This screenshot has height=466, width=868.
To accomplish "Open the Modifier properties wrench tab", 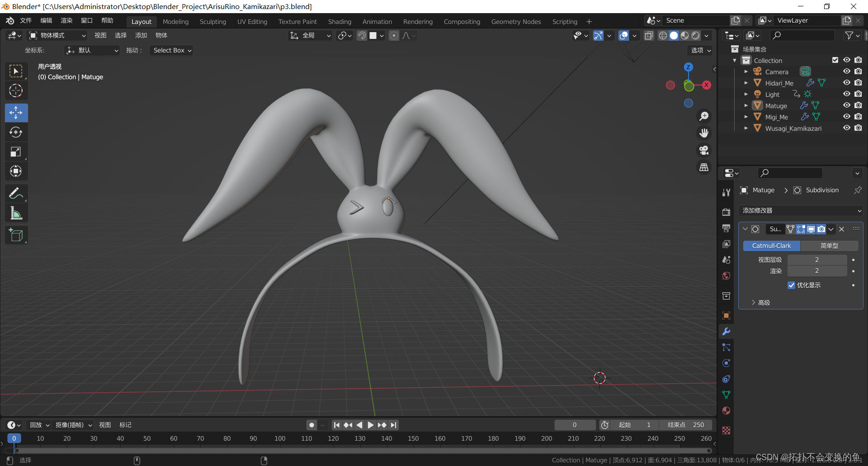I will pos(726,332).
